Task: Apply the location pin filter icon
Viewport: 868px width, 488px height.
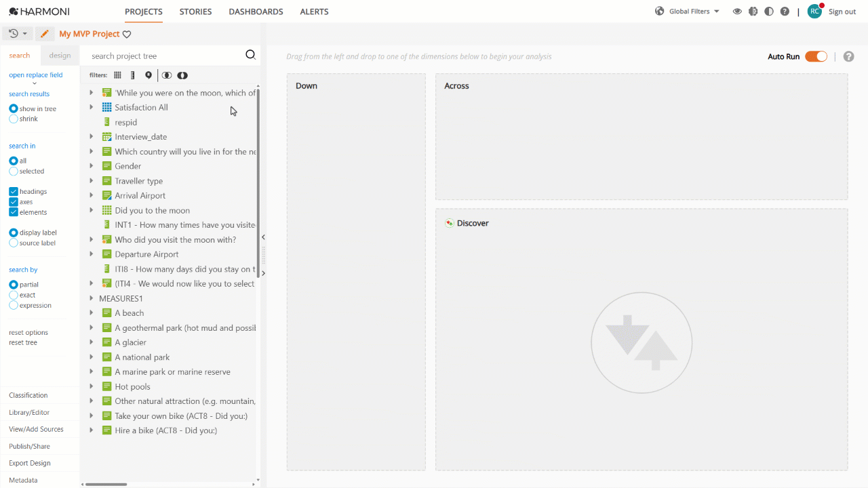Action: [149, 75]
